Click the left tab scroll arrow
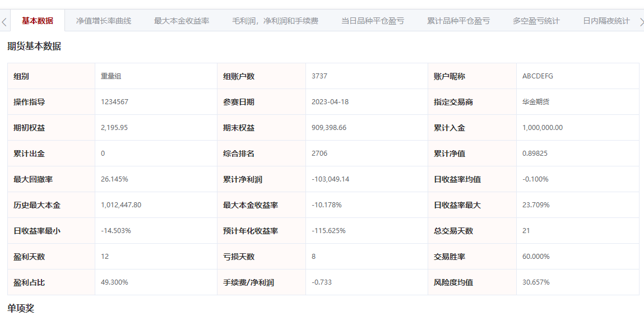The height and width of the screenshot is (316, 644). pos(4,22)
